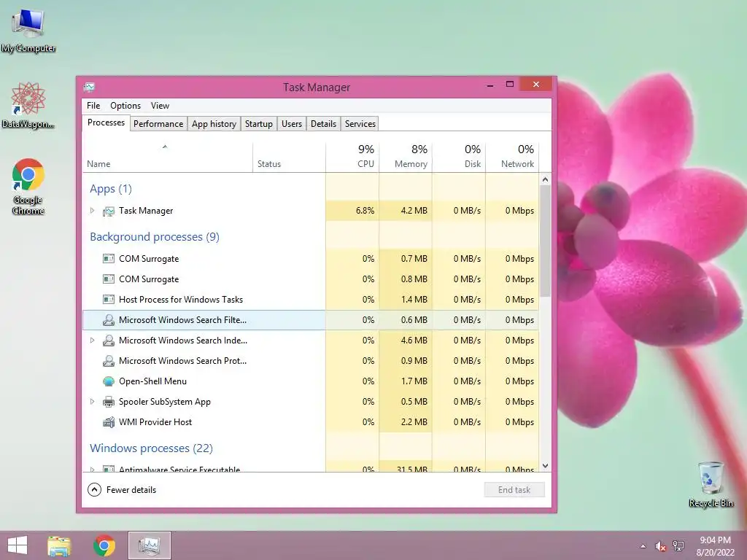747x560 pixels.
Task: Select the WMI Provider Host process name
Action: pyautogui.click(x=155, y=422)
